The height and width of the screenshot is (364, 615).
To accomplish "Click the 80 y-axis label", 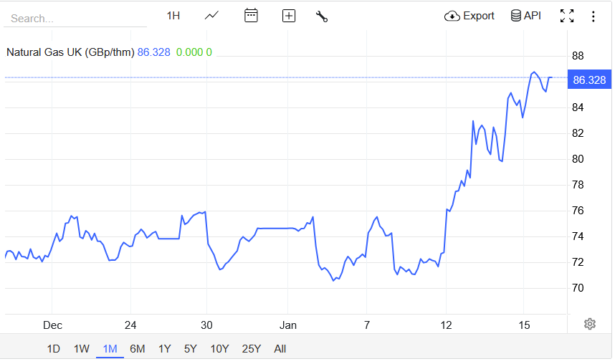I will coord(578,159).
